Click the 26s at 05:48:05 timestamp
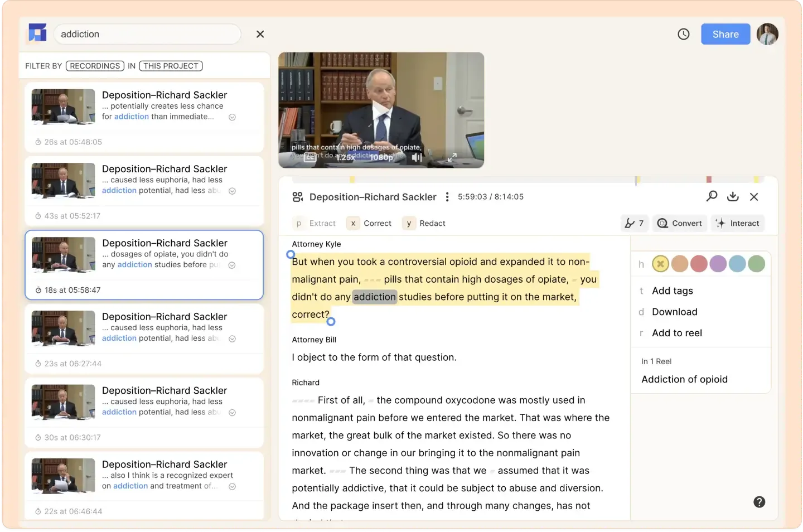Screen dimensions: 803x532 click(x=73, y=142)
